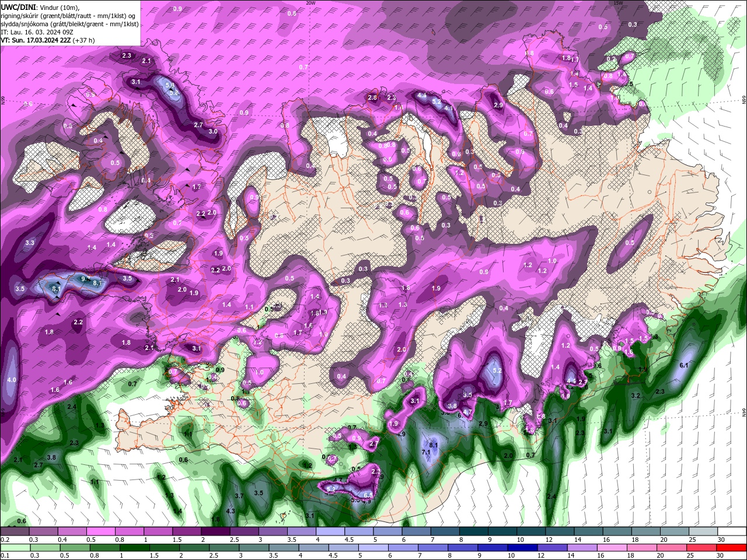Click the 1.5 label in snow legend row

[177, 540]
